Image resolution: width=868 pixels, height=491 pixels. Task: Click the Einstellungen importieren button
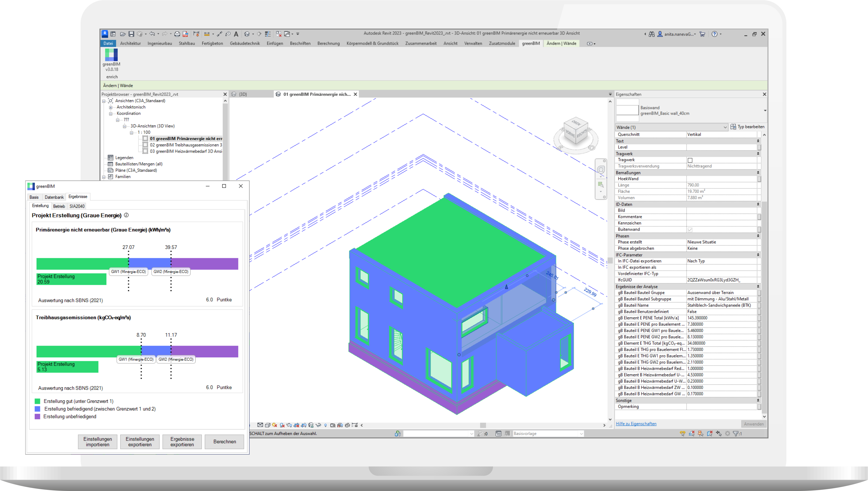[x=97, y=442]
